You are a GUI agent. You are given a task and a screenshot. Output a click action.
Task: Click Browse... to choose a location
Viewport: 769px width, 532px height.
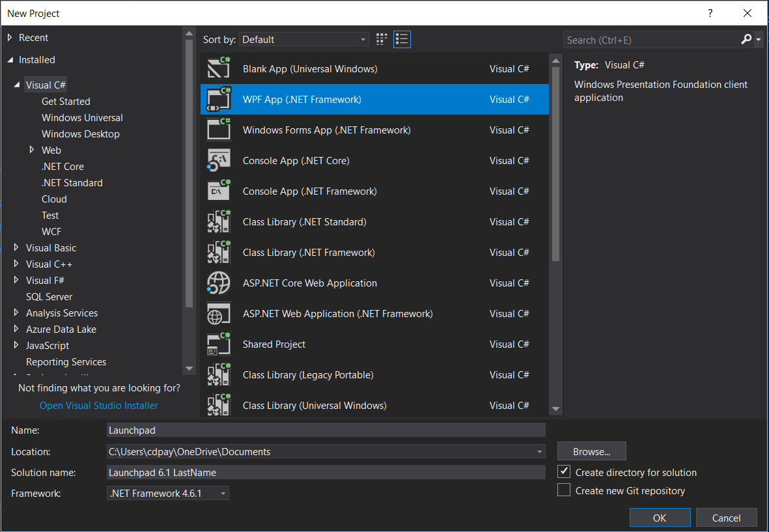(x=591, y=451)
